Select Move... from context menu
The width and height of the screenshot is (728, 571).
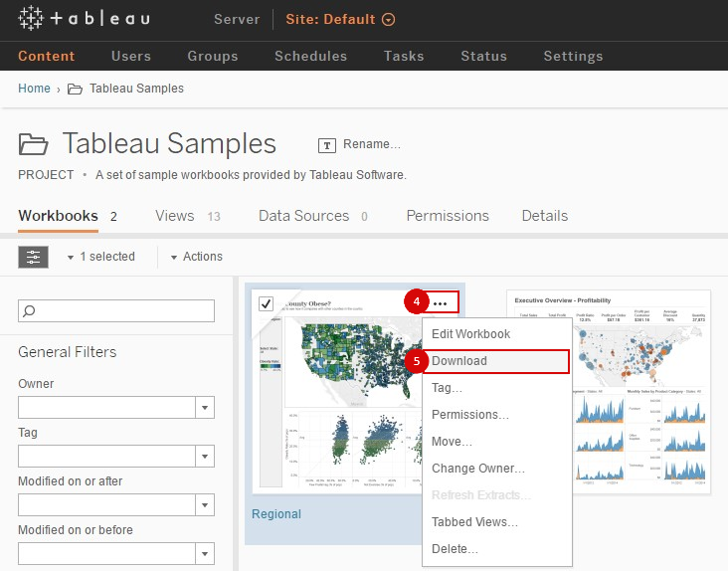pos(497,442)
